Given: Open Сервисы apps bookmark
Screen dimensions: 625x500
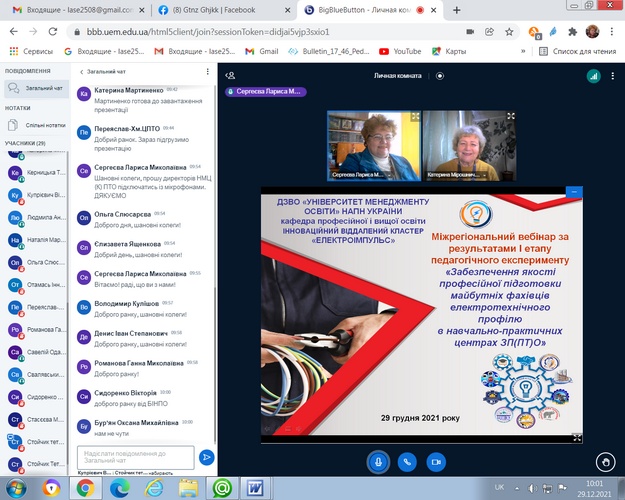Looking at the screenshot, I should [31, 51].
